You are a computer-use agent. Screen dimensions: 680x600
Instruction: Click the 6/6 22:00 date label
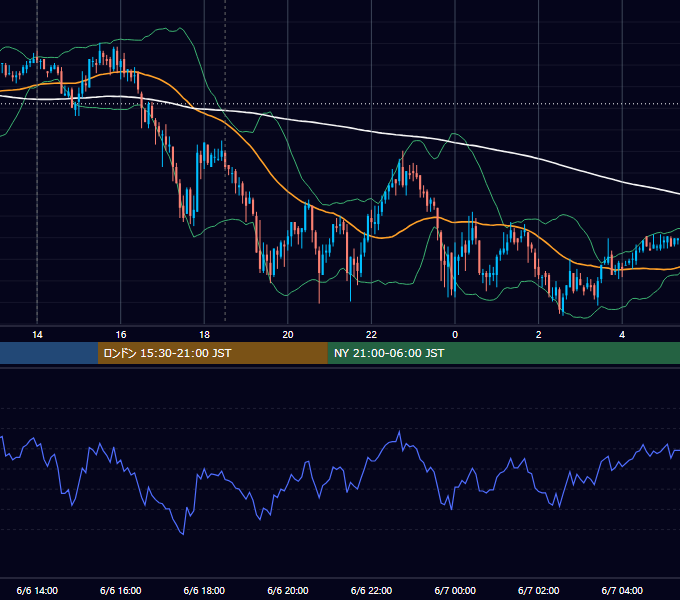[x=371, y=590]
